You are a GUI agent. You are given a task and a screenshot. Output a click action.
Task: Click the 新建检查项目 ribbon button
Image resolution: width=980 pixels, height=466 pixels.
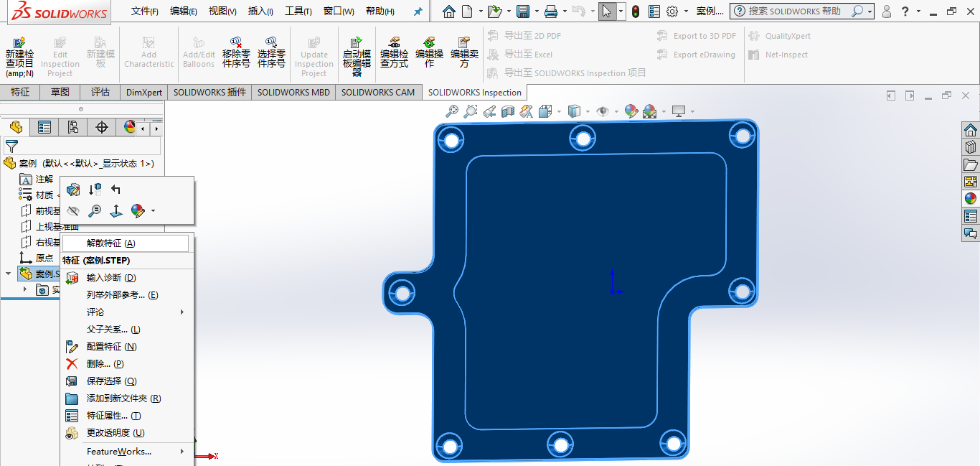19,57
